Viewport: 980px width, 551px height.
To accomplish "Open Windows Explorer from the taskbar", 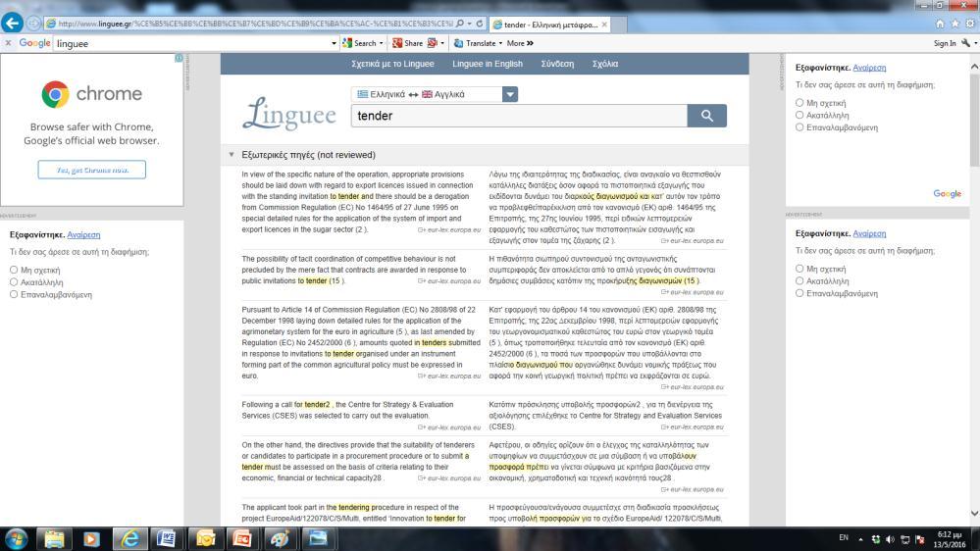I will (x=54, y=538).
